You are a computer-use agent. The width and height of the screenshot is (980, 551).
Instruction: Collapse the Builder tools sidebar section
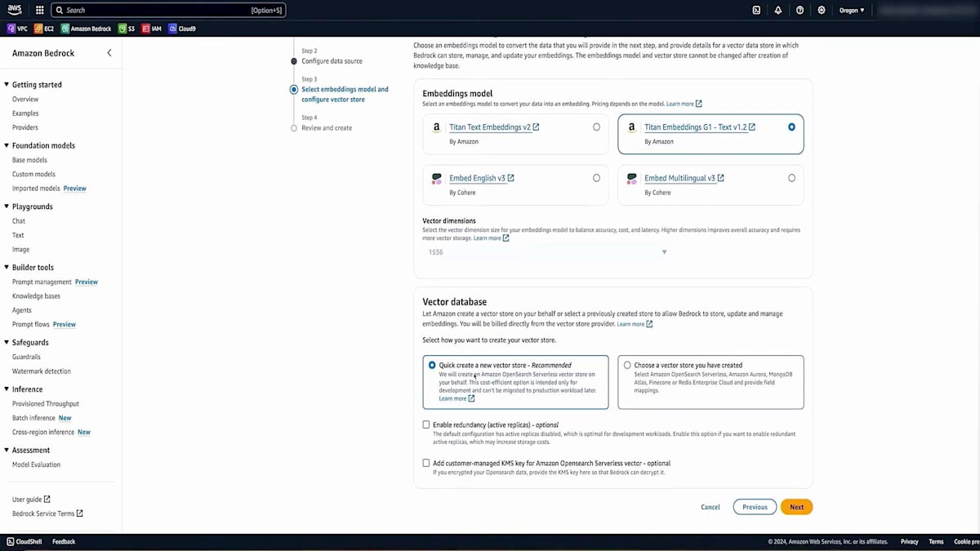7,267
